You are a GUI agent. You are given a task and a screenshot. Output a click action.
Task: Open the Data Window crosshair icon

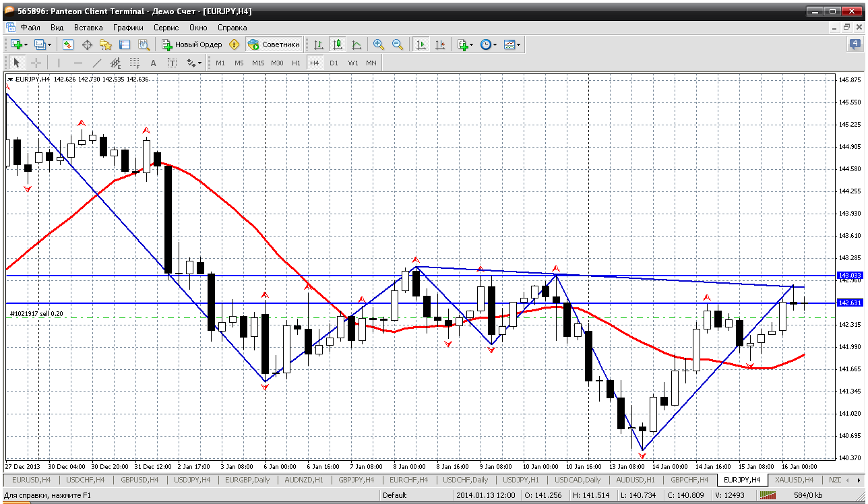(x=87, y=44)
